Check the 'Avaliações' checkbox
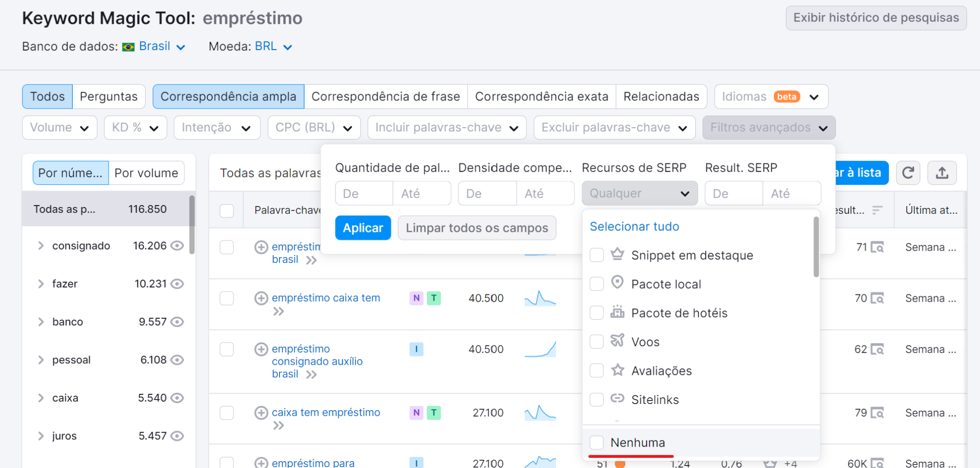980x468 pixels. point(597,371)
